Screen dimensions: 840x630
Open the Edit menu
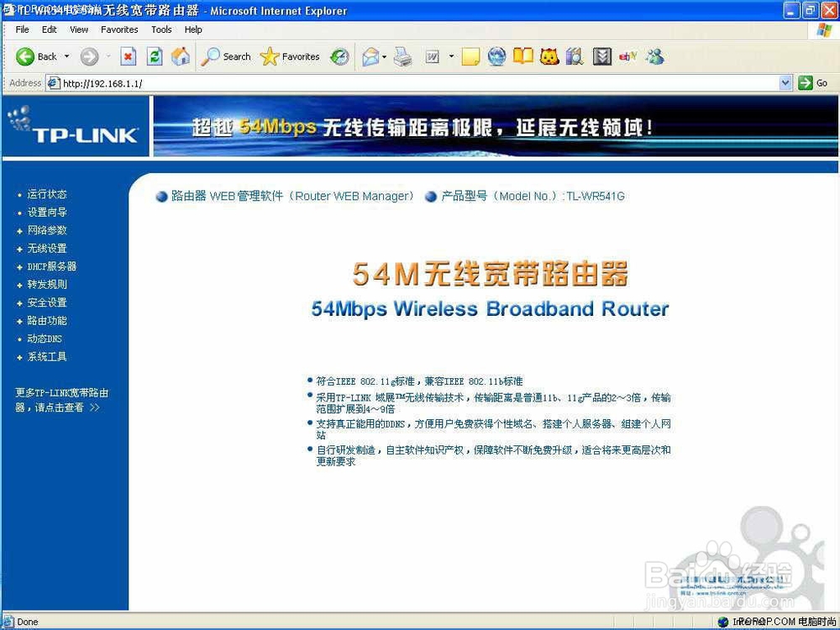[x=50, y=29]
